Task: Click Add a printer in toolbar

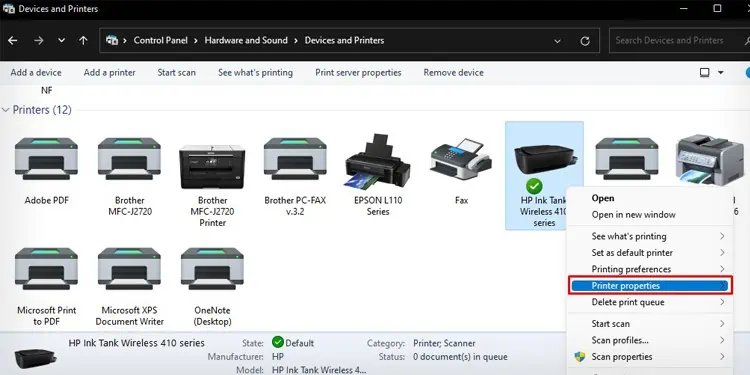Action: coord(110,73)
